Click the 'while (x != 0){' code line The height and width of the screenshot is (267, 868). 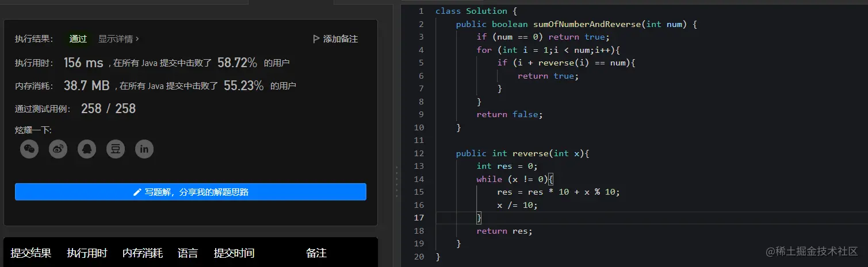514,179
